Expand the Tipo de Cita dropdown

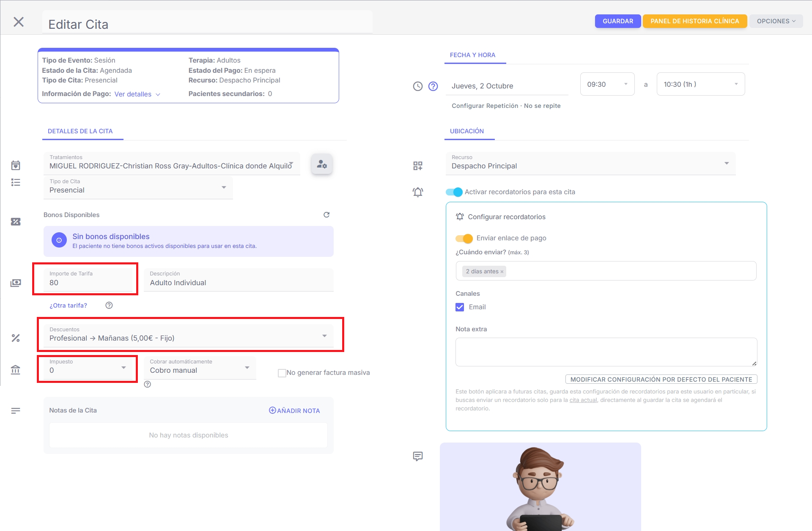point(224,187)
